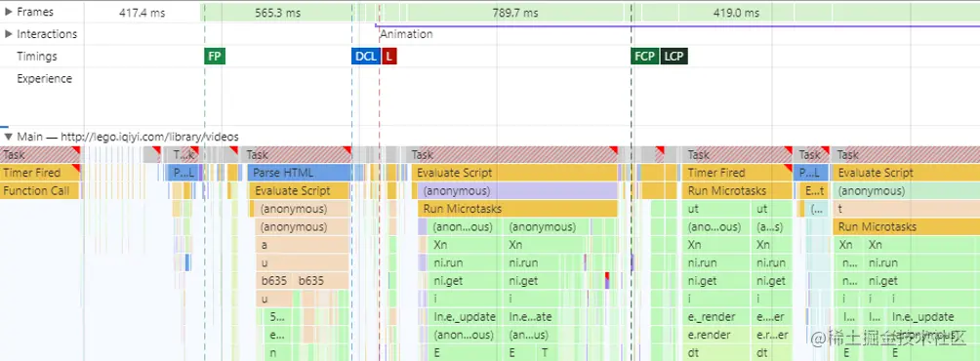Select the 565.3 ms frame
The image size is (980, 361).
pos(277,13)
